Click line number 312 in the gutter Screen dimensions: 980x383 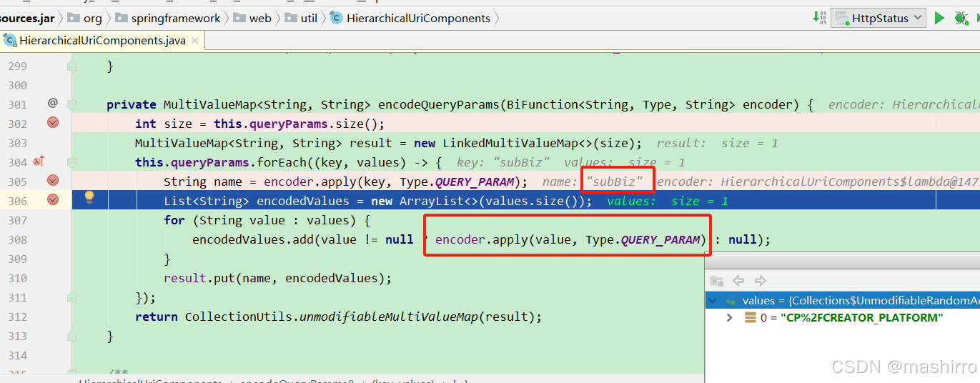[17, 317]
